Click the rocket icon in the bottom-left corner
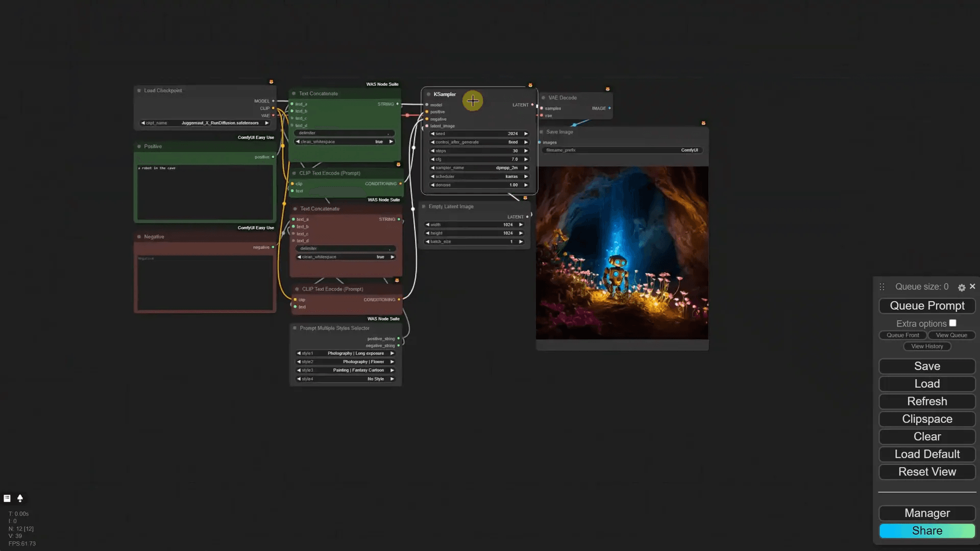980x551 pixels. [x=20, y=498]
